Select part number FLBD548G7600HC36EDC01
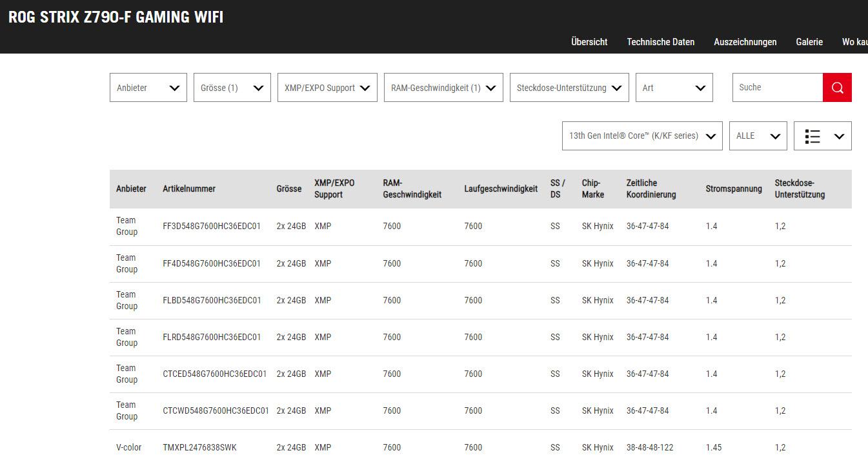The width and height of the screenshot is (868, 455). click(x=212, y=301)
